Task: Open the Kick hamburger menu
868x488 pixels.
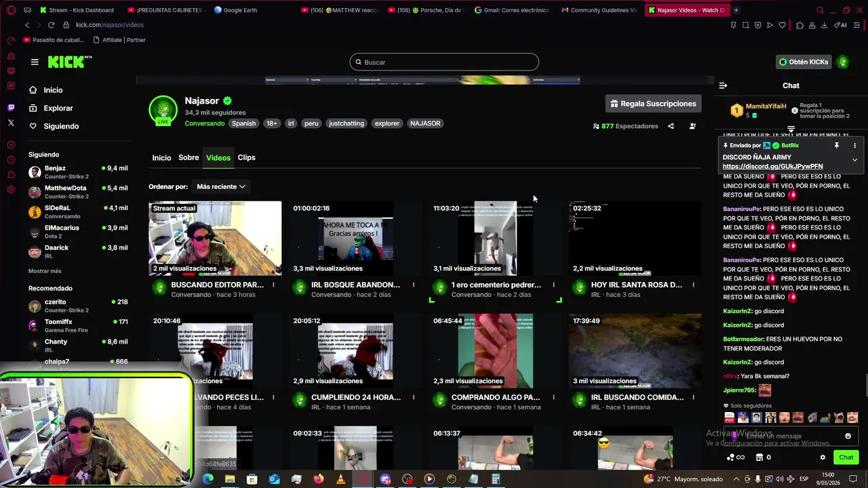Action: pyautogui.click(x=35, y=62)
